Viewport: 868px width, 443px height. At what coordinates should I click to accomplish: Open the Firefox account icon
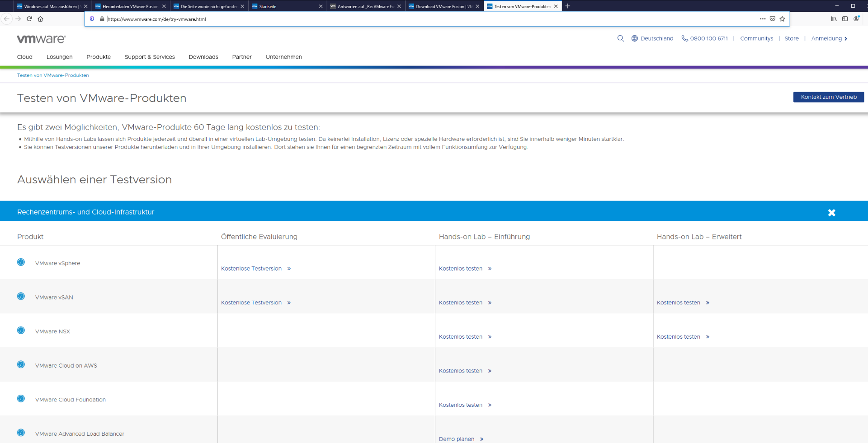856,19
